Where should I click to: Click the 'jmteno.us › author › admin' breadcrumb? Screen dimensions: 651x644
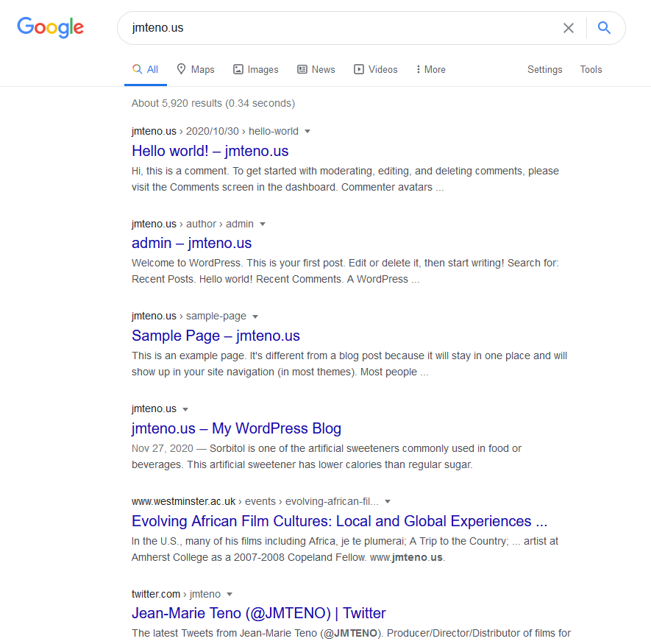point(193,224)
